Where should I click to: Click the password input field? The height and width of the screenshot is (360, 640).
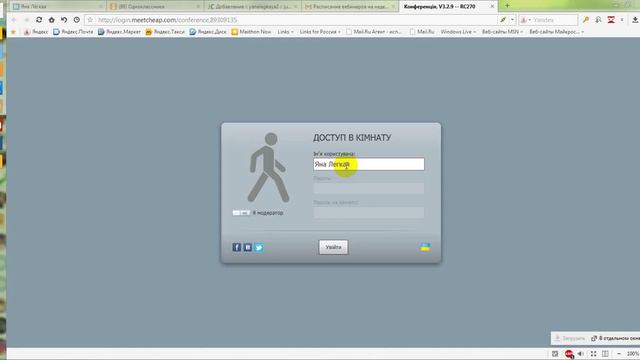(x=369, y=189)
